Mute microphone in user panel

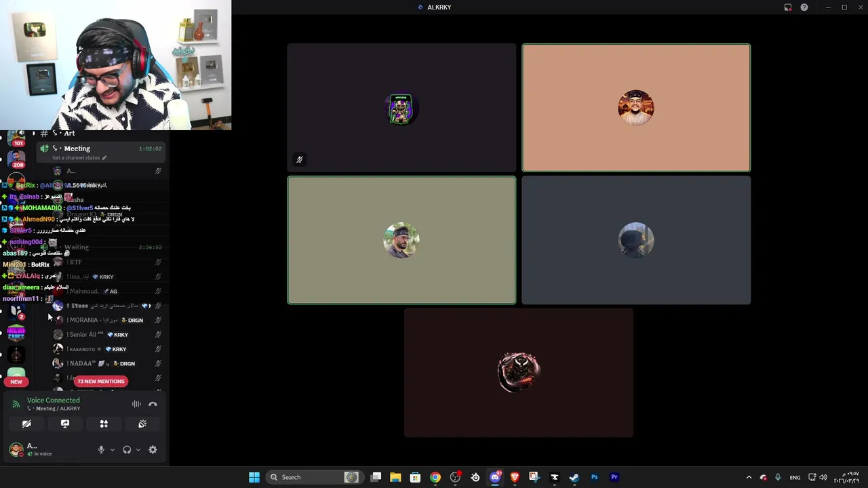pos(101,449)
